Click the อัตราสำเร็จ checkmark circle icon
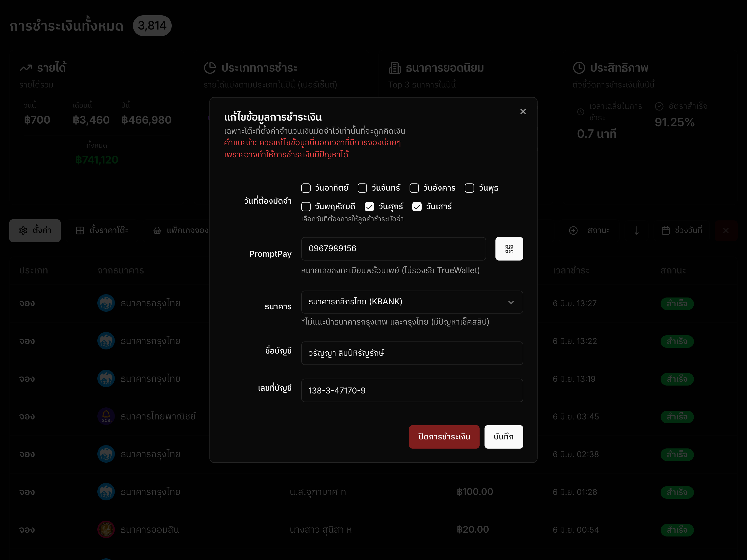Viewport: 747px width, 560px height. pyautogui.click(x=659, y=106)
